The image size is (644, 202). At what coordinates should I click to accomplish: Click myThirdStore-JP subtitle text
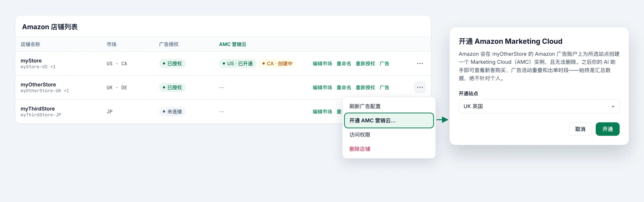pos(41,115)
